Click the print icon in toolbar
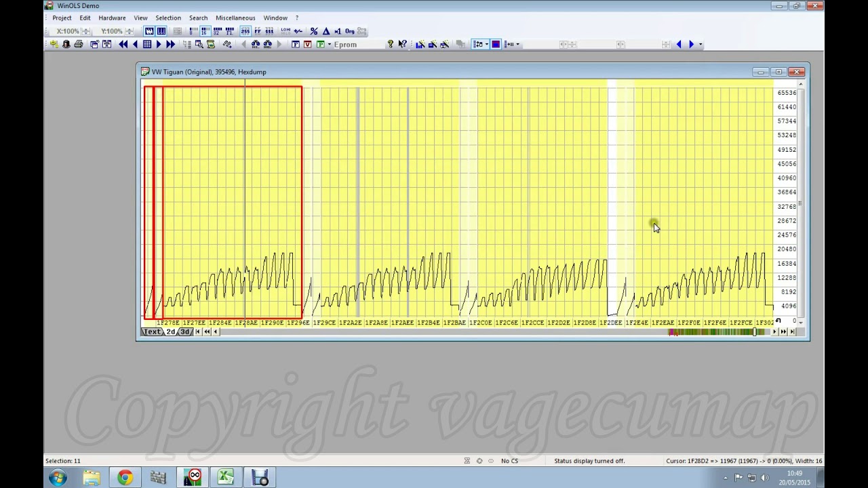Screen dimensions: 868x488 click(79, 44)
